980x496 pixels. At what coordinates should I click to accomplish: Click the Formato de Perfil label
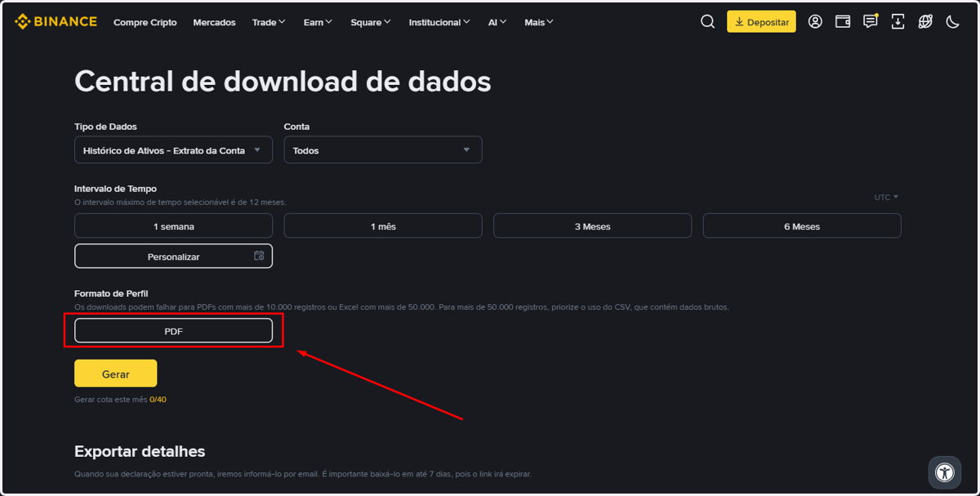111,293
